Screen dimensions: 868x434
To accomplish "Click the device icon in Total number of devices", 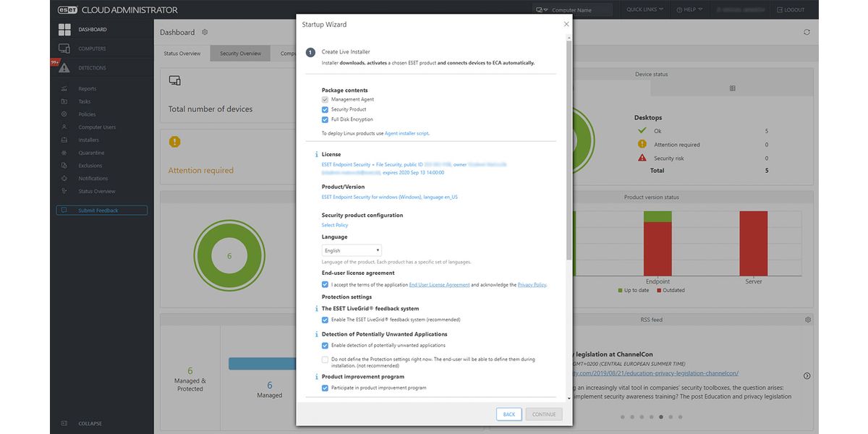I will [x=174, y=80].
